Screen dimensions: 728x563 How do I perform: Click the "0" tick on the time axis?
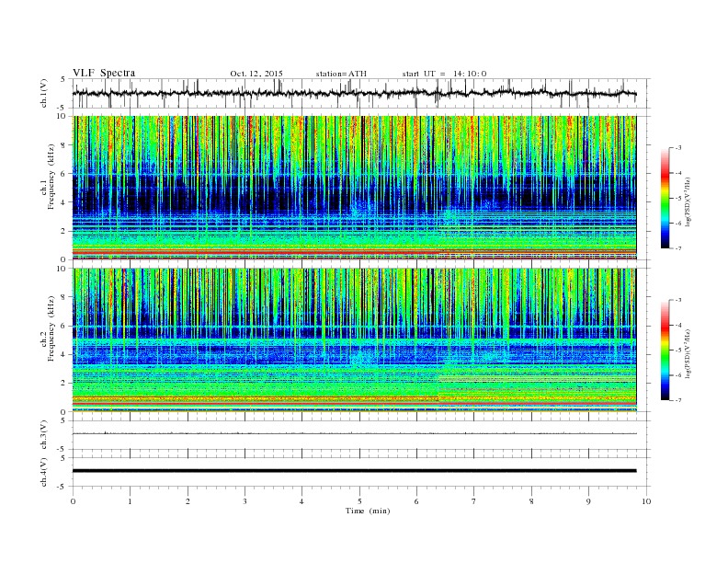point(73,501)
